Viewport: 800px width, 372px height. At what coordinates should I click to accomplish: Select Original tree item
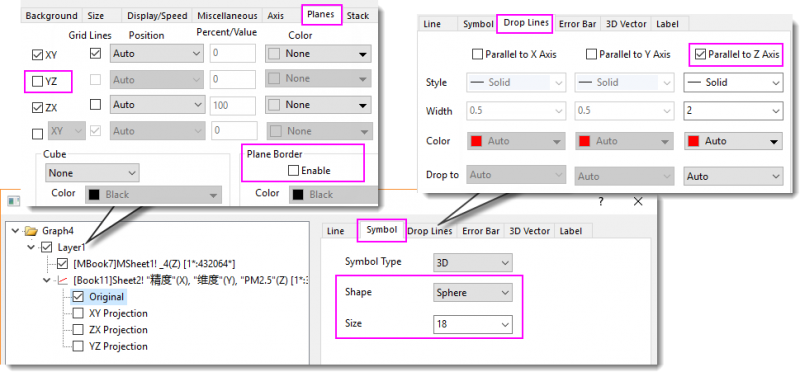click(107, 296)
